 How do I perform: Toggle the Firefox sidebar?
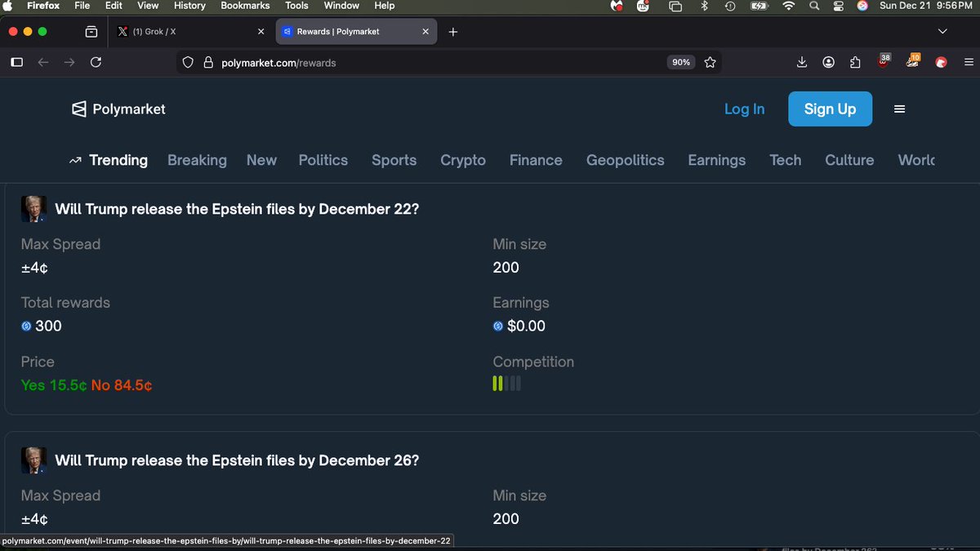[17, 62]
